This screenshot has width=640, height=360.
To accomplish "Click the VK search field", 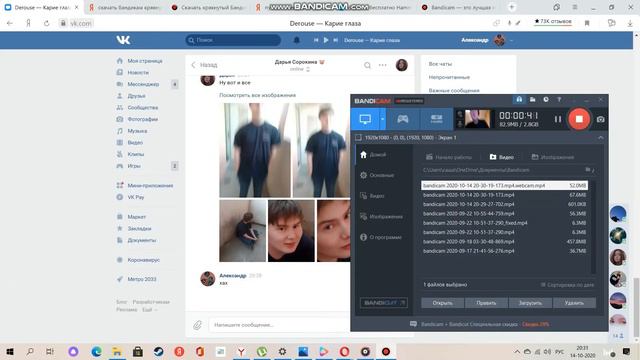I will pyautogui.click(x=233, y=40).
